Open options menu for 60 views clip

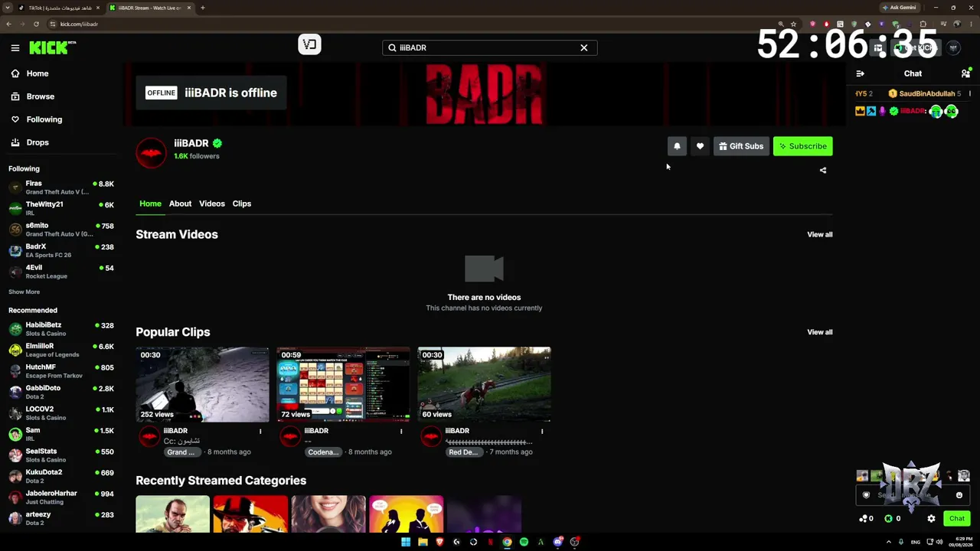[x=542, y=432]
